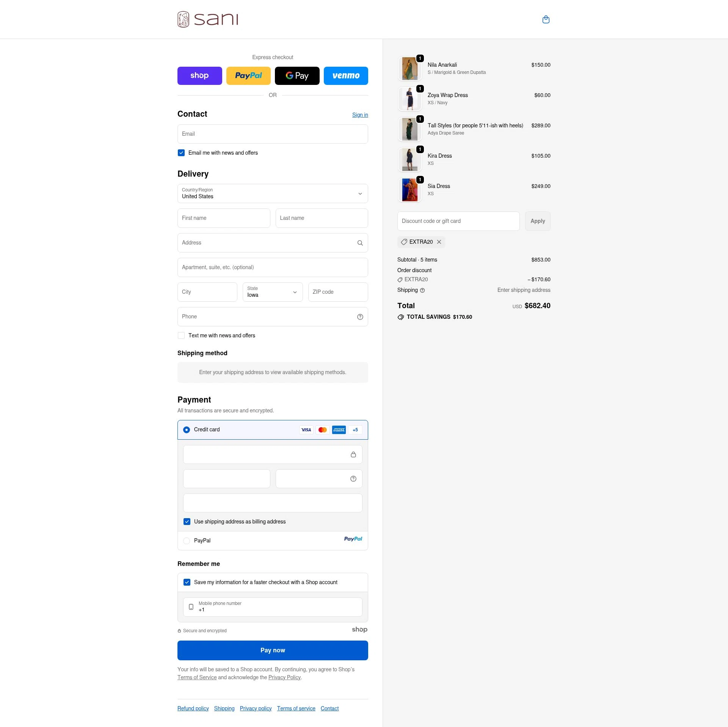Viewport: 728px width, 727px height.
Task: Use PayPal express checkout at top
Action: coord(248,75)
